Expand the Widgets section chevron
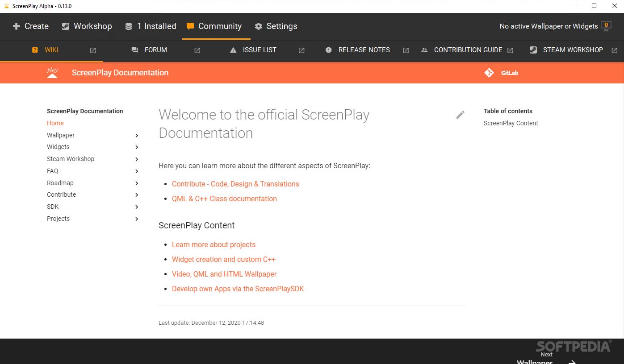Screen dimensions: 624x364 click(137, 147)
